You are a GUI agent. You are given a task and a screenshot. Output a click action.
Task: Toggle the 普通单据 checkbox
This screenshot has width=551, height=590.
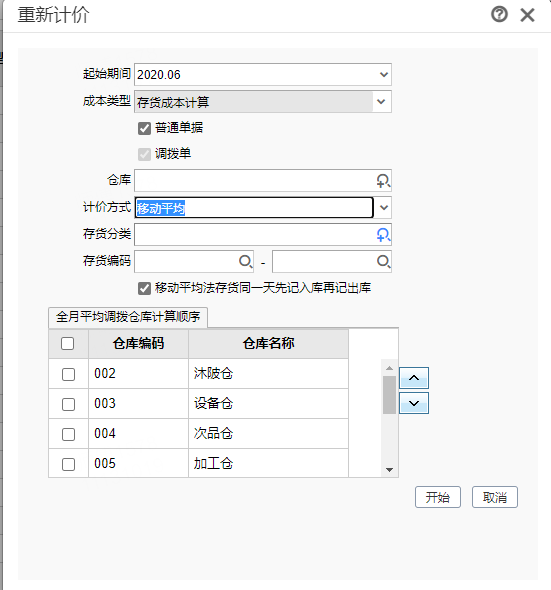[x=144, y=128]
